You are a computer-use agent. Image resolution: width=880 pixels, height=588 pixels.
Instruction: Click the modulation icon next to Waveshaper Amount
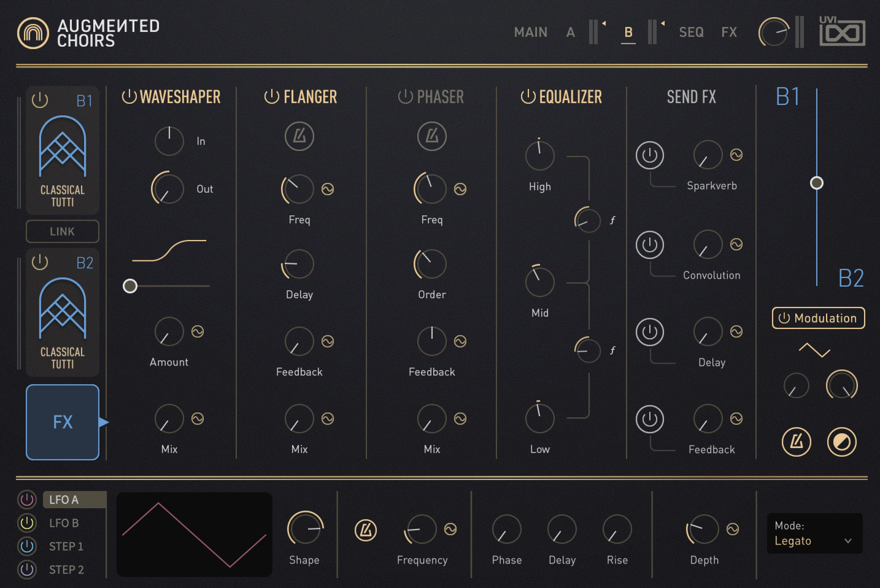pyautogui.click(x=198, y=331)
